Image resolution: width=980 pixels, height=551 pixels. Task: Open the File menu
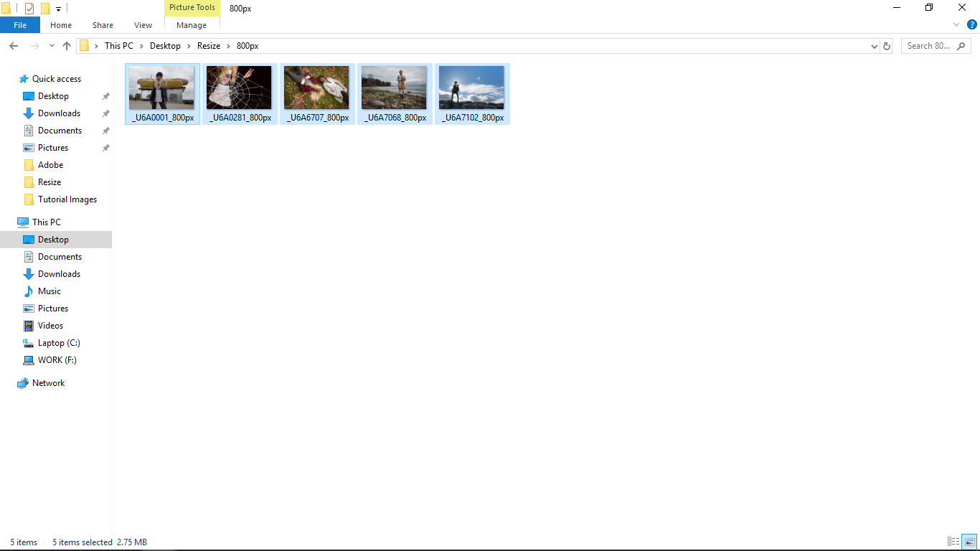click(20, 25)
